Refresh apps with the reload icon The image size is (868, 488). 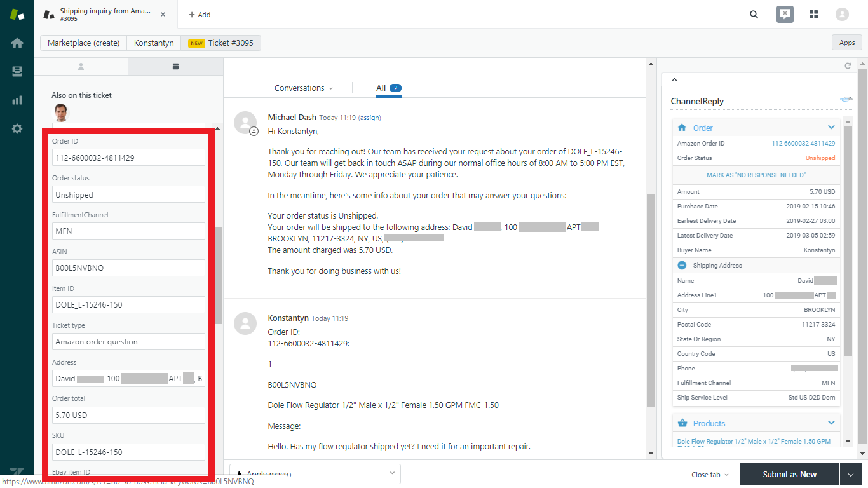tap(848, 65)
